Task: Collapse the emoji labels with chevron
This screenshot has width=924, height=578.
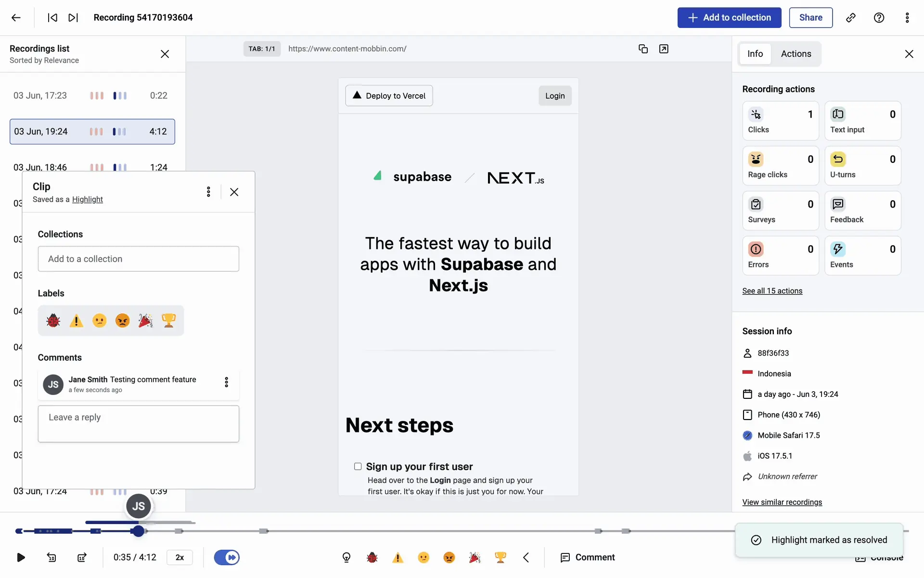Action: click(526, 557)
